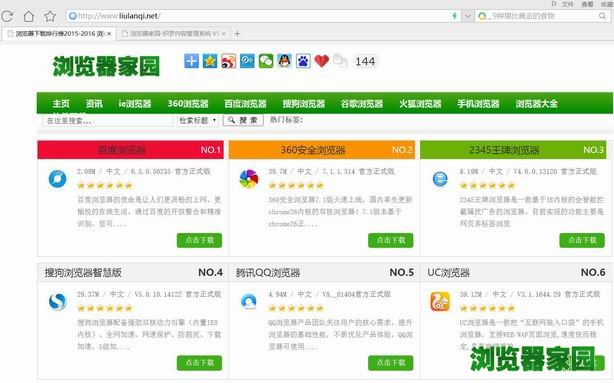Open 资讯 in the navigation bar
The height and width of the screenshot is (383, 614).
pos(94,103)
